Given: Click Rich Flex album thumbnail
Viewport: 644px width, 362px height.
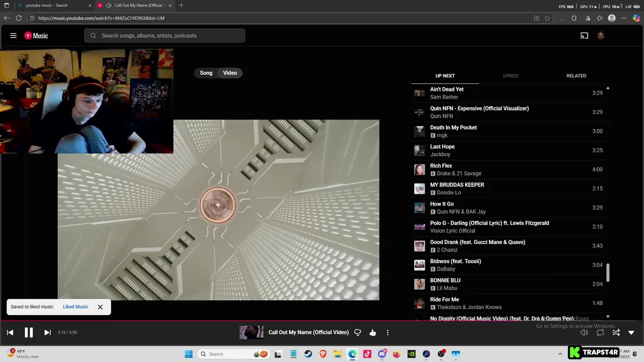Looking at the screenshot, I should [419, 169].
